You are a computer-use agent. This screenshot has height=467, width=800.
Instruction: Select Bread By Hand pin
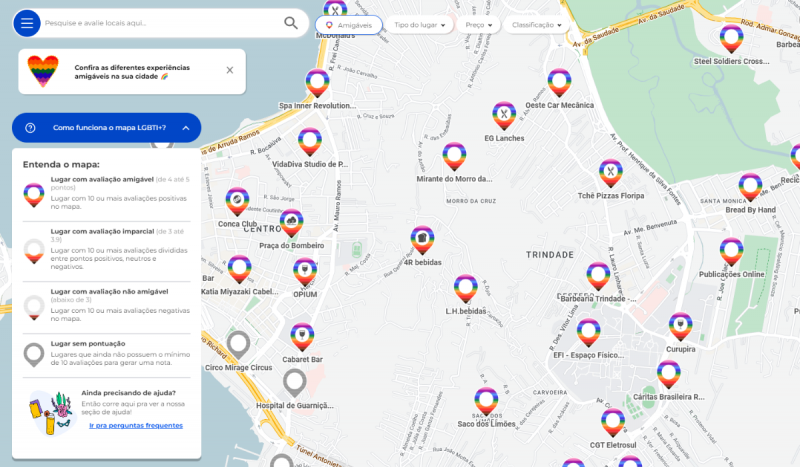[x=750, y=187]
